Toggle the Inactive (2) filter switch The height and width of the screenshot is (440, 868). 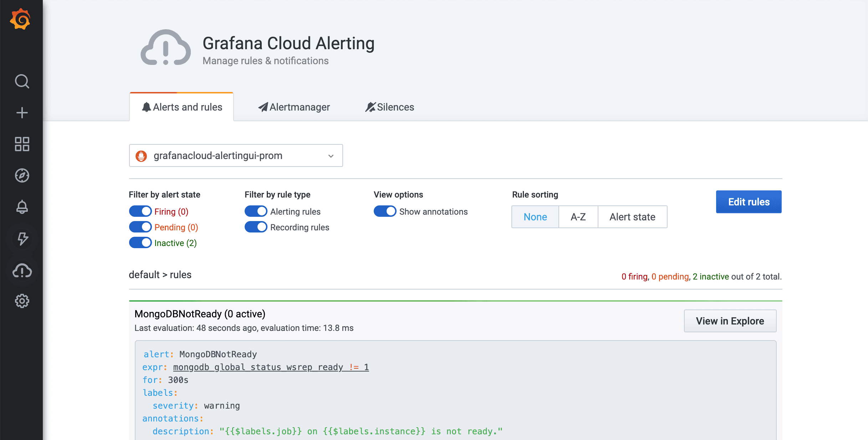tap(140, 243)
